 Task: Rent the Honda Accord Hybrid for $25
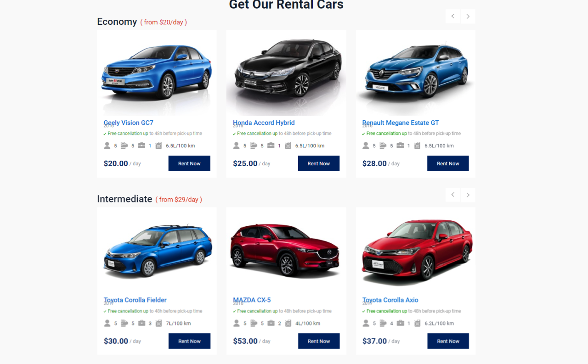319,163
